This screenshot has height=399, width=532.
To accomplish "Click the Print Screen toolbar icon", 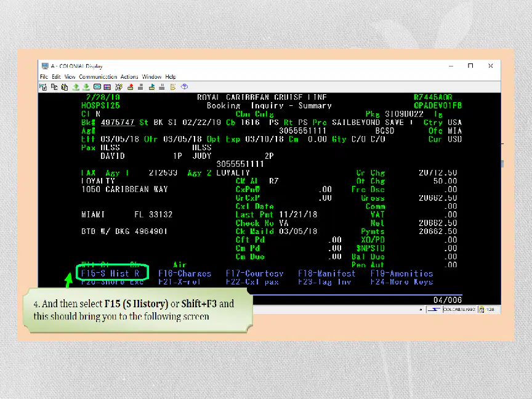I will tap(43, 87).
